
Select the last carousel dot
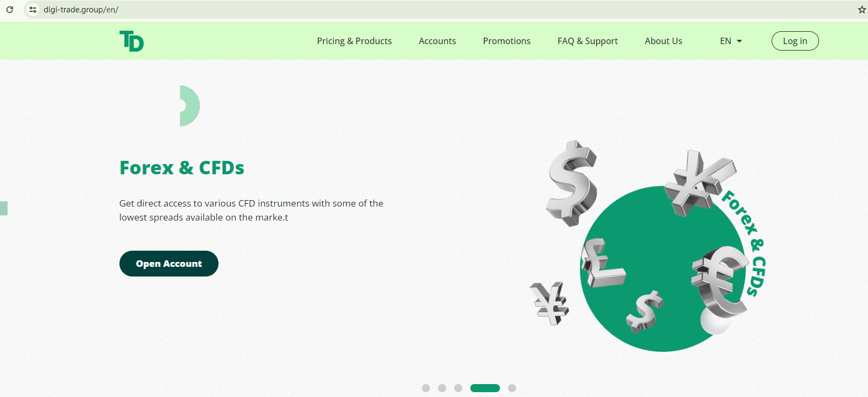click(512, 388)
